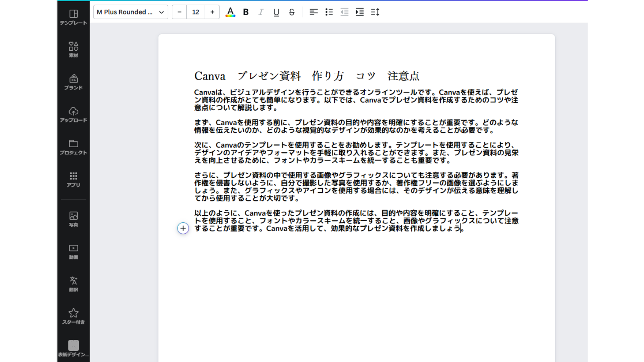Toggle underline formatting
This screenshot has width=644, height=362.
[276, 12]
